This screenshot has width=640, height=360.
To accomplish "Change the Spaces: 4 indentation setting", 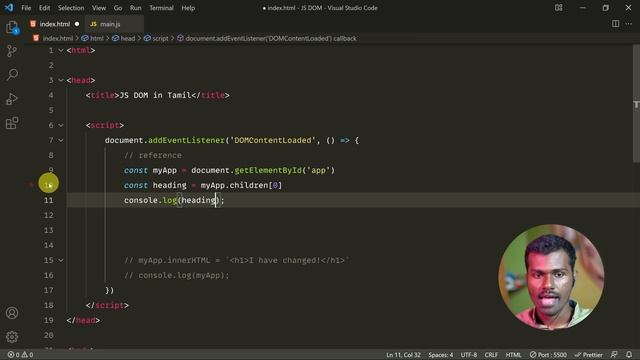I will [440, 355].
